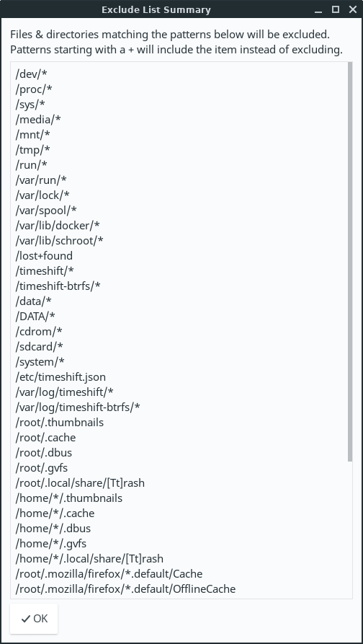363x644 pixels.
Task: Click the /DATA/* uppercase entry
Action: 35,317
